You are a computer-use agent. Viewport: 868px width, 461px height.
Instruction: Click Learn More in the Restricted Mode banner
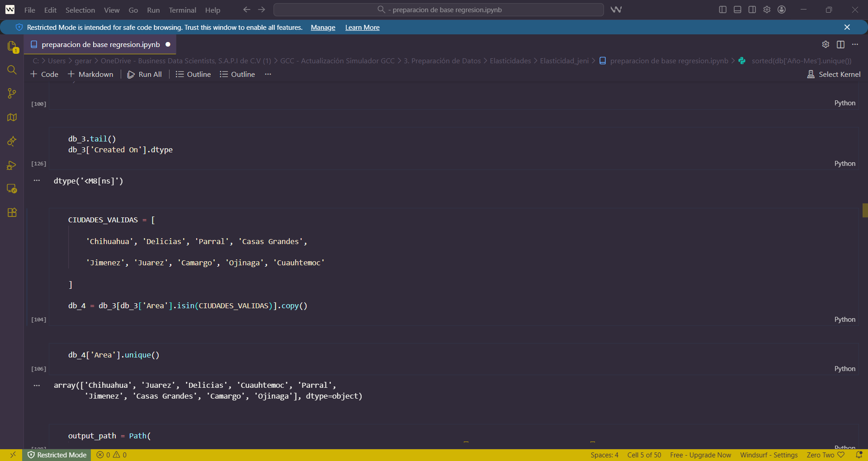click(x=362, y=27)
